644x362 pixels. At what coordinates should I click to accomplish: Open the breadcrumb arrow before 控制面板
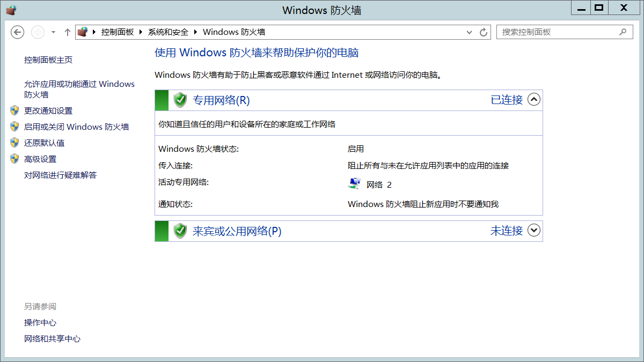pyautogui.click(x=94, y=32)
